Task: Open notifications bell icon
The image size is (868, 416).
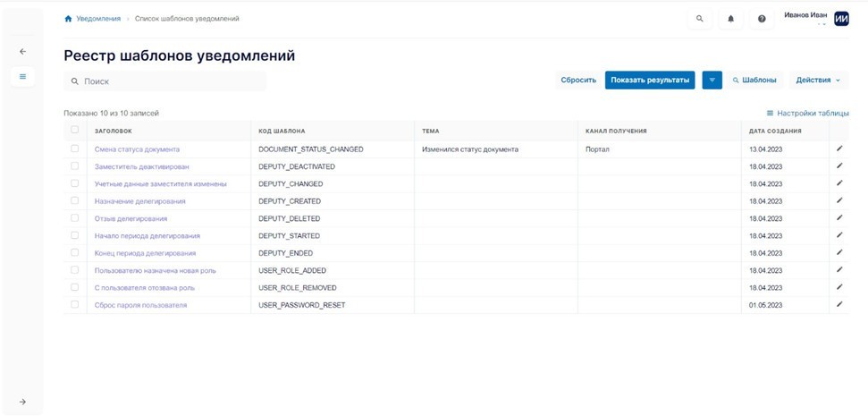Action: coord(730,19)
